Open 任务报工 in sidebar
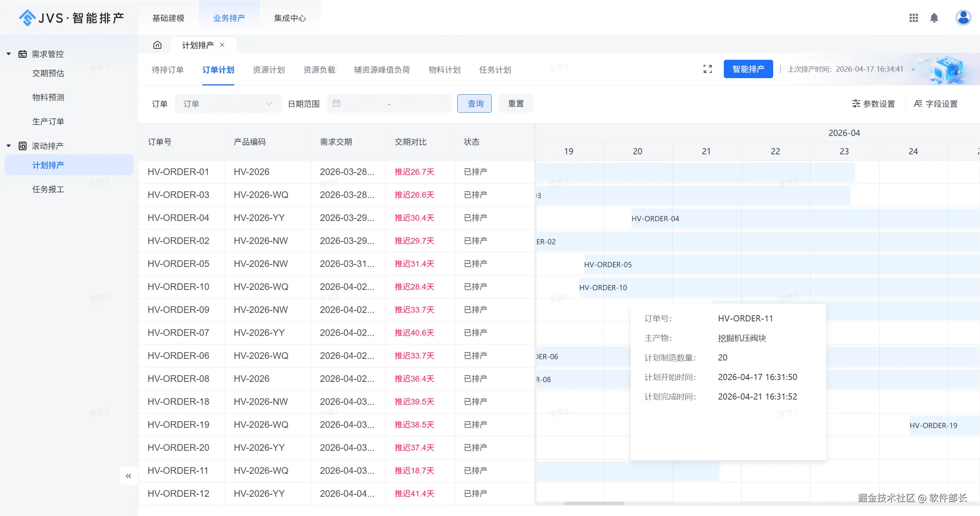Screen dimensions: 980x516 tap(48, 189)
